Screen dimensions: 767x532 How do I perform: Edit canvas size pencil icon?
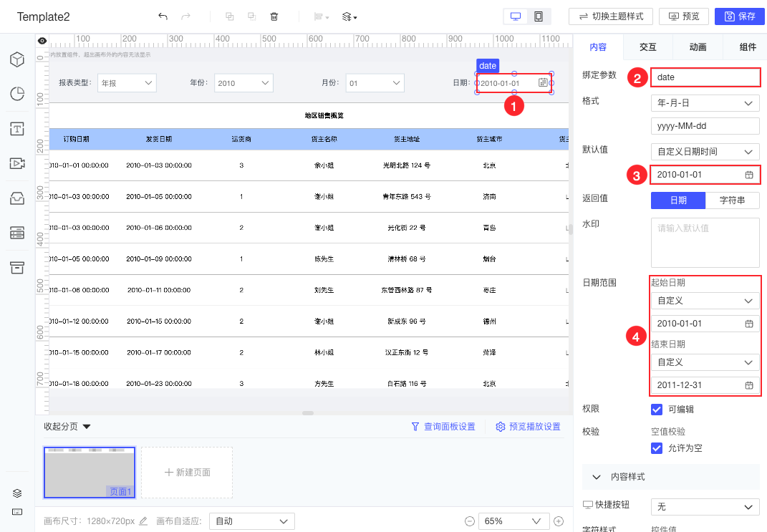tap(143, 521)
